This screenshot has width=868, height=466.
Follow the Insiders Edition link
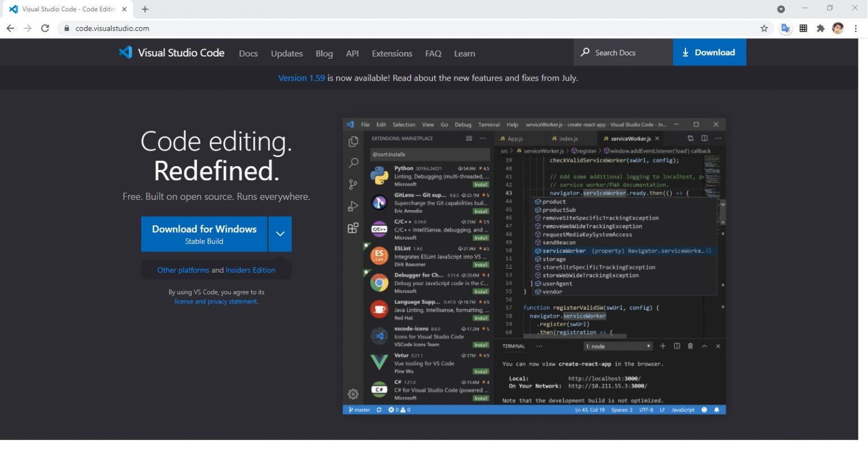[x=250, y=270]
